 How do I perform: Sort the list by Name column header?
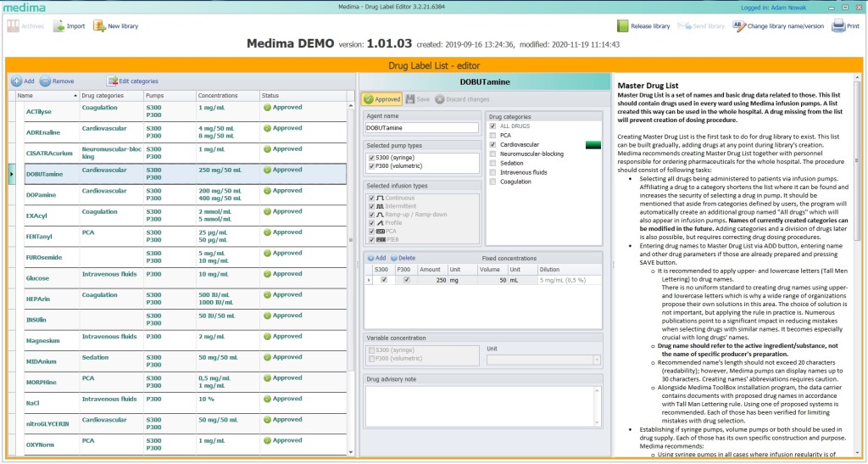[47, 96]
